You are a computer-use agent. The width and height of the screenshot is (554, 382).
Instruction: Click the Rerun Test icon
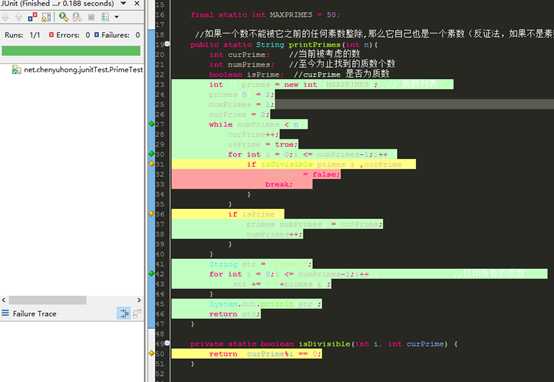(64, 17)
